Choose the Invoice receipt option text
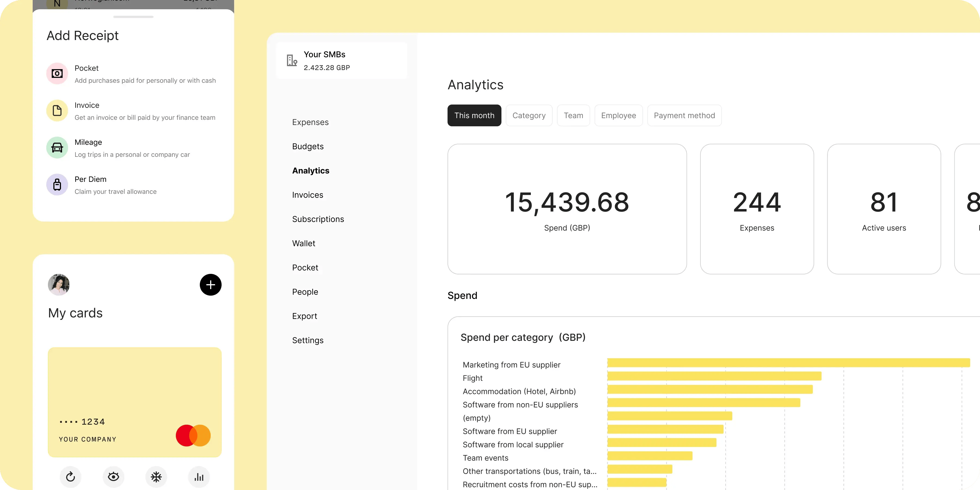 (x=87, y=105)
